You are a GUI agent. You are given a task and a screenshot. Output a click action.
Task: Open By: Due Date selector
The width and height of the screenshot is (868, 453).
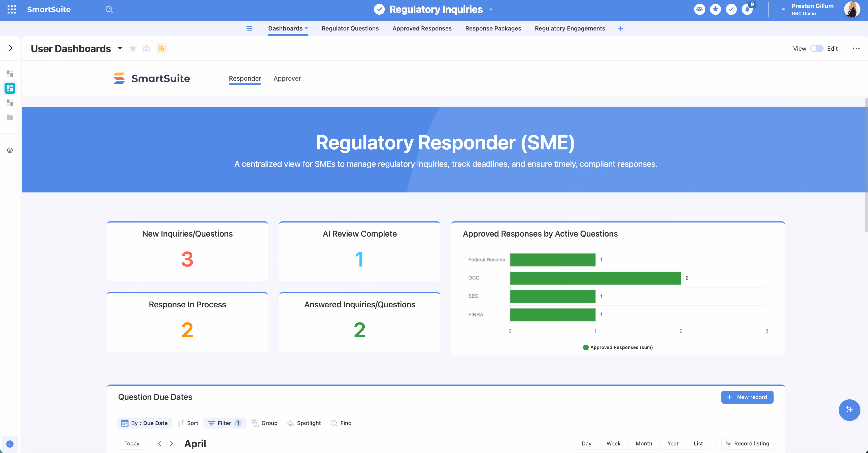coord(144,423)
